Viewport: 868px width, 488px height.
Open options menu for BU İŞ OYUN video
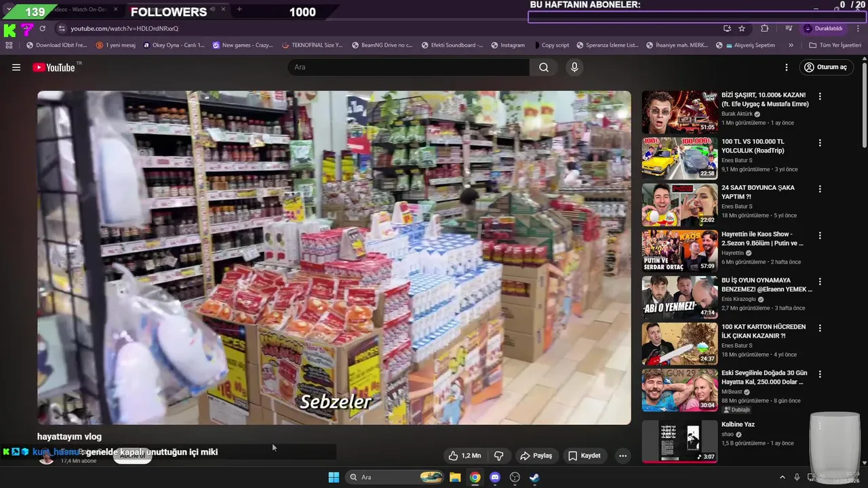[820, 281]
